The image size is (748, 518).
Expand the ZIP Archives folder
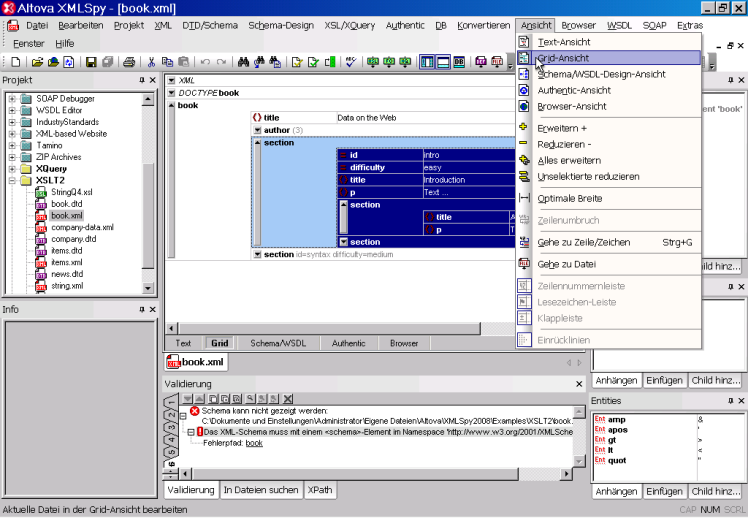tap(12, 157)
